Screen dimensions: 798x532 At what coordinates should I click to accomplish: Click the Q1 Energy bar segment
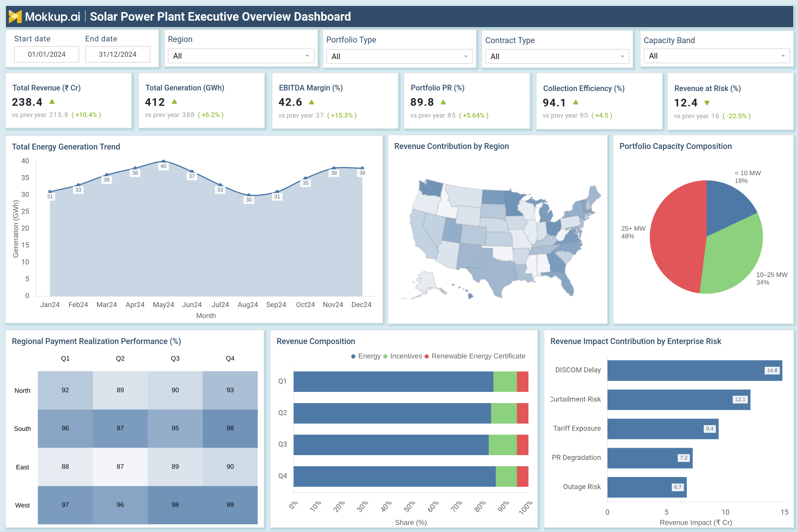point(393,382)
